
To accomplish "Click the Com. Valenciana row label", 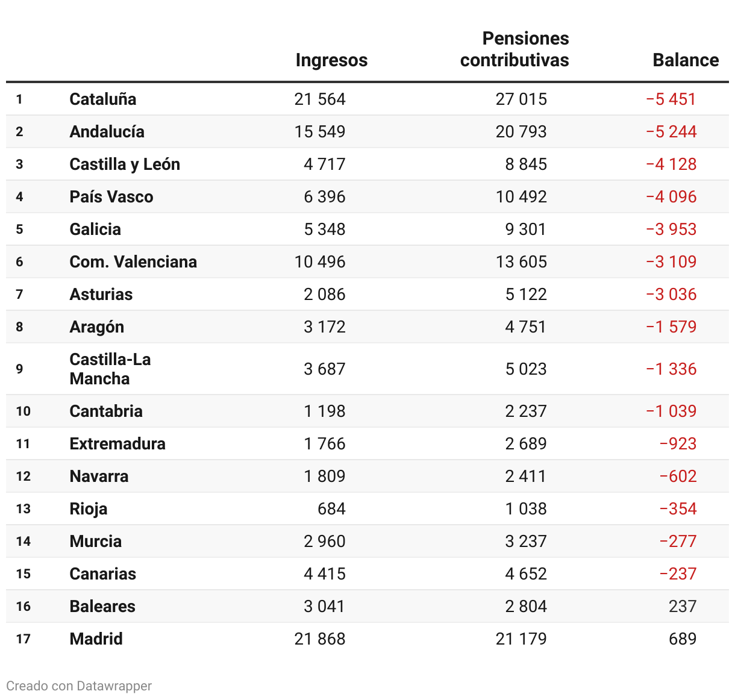I will point(133,261).
